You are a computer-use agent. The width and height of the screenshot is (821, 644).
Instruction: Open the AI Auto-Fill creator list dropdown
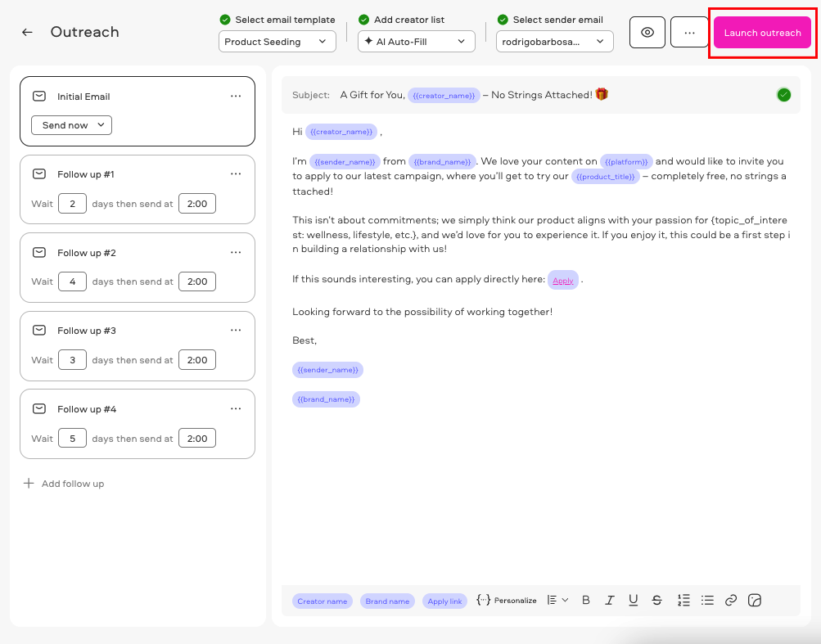(x=417, y=42)
